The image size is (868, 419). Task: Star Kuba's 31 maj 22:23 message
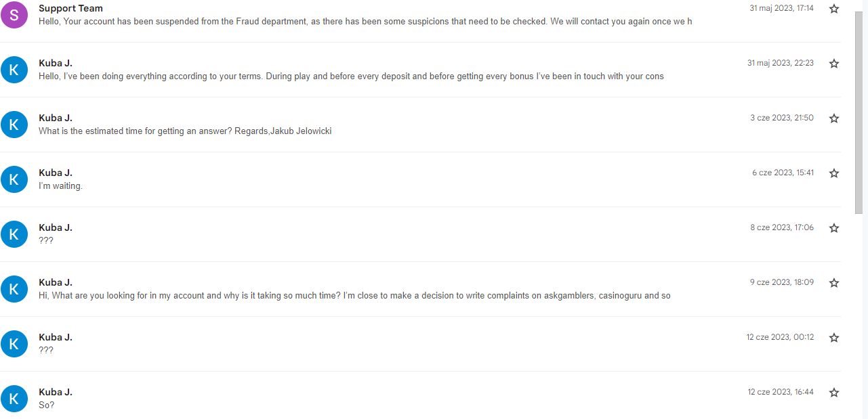pyautogui.click(x=834, y=64)
